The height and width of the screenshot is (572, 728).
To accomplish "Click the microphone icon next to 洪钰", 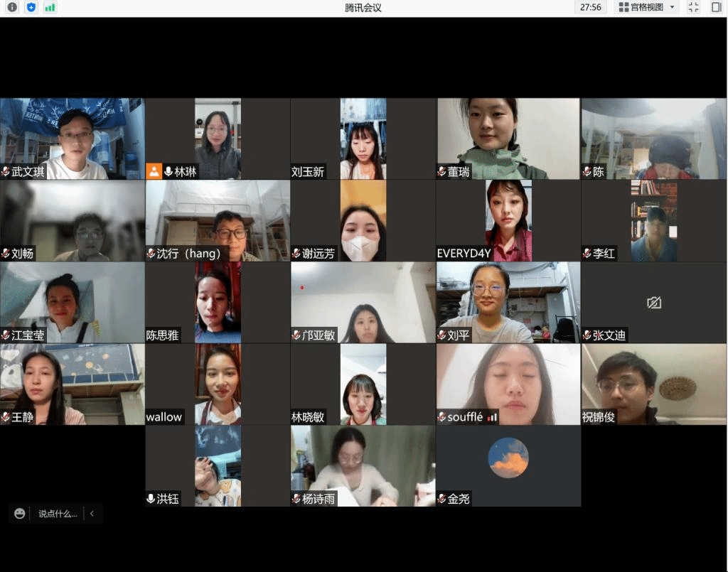I will coord(151,499).
